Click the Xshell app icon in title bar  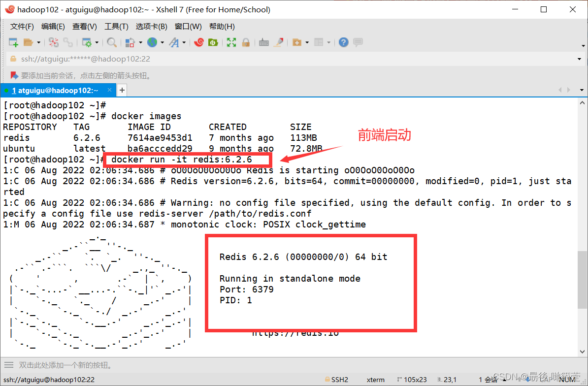tap(10, 9)
